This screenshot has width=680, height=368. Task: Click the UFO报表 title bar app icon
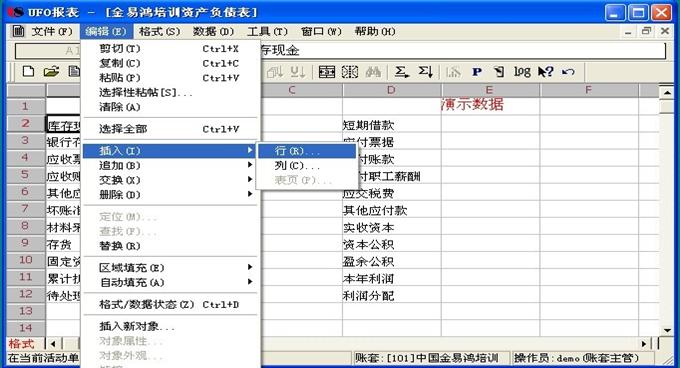click(15, 12)
